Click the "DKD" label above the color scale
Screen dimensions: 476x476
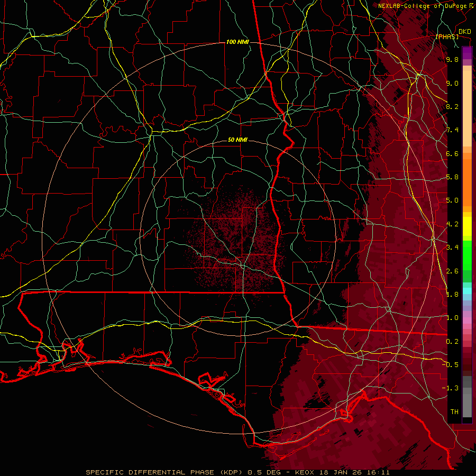coord(464,32)
